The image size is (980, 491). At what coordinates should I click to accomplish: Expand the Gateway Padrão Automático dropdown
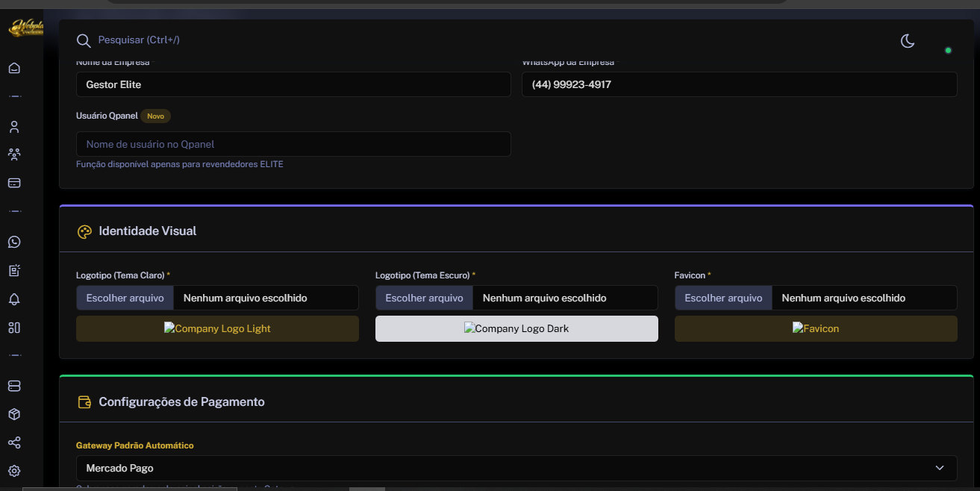(x=516, y=469)
